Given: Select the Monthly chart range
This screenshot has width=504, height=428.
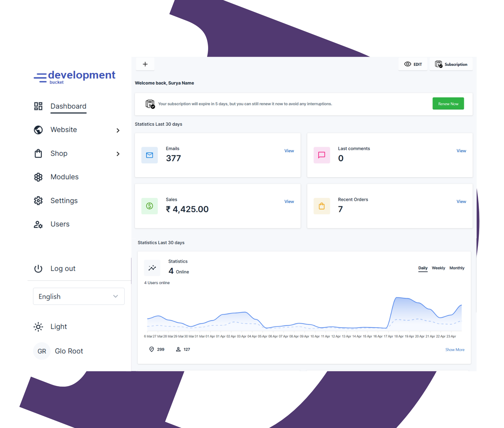Looking at the screenshot, I should coord(457,268).
